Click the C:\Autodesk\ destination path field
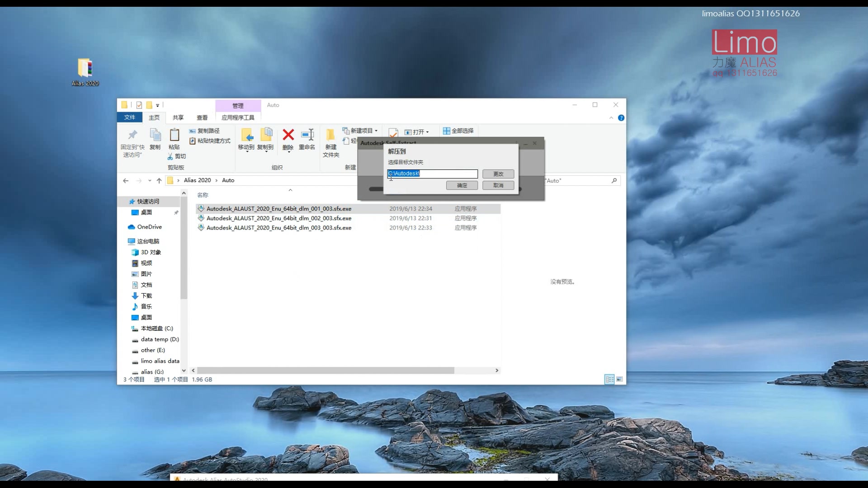 point(432,174)
